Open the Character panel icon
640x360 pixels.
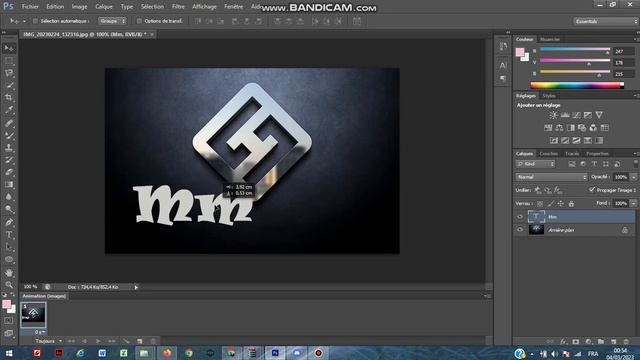(x=503, y=65)
